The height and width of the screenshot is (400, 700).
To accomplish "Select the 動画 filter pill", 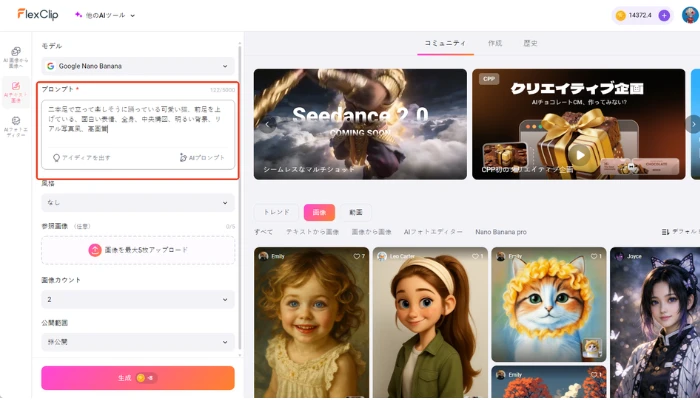I will (356, 212).
